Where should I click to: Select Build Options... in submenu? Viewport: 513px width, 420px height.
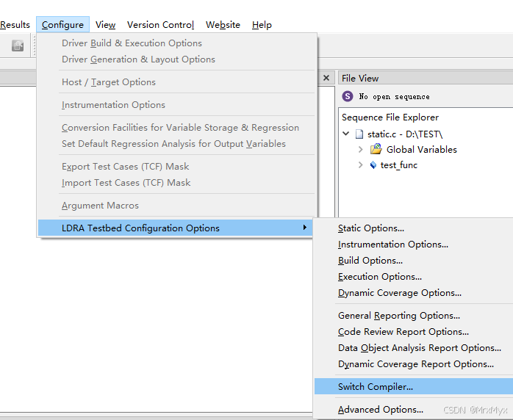coord(371,261)
